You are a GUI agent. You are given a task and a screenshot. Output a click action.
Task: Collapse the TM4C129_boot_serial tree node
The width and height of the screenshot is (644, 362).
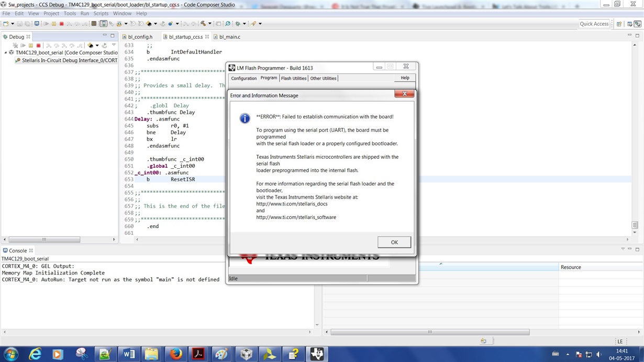pyautogui.click(x=6, y=52)
